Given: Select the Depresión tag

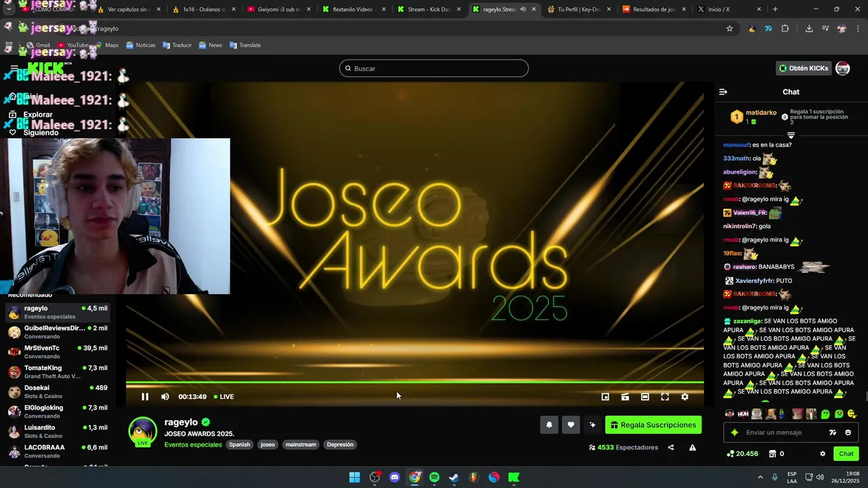Looking at the screenshot, I should 340,445.
